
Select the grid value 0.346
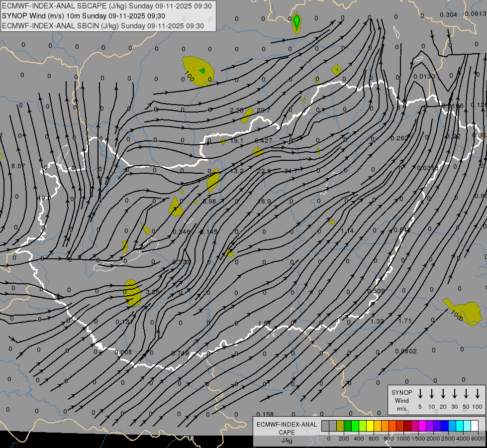(x=182, y=231)
